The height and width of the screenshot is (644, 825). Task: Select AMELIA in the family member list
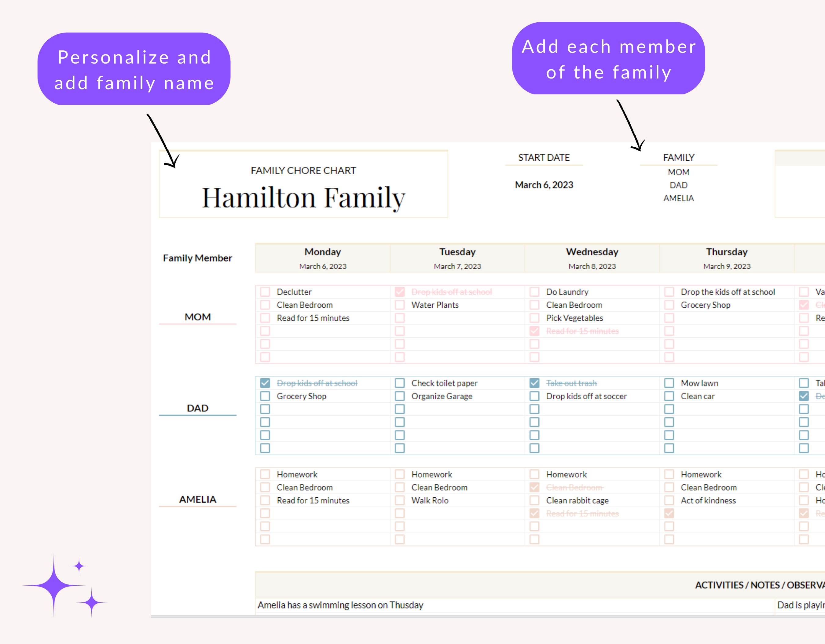678,198
